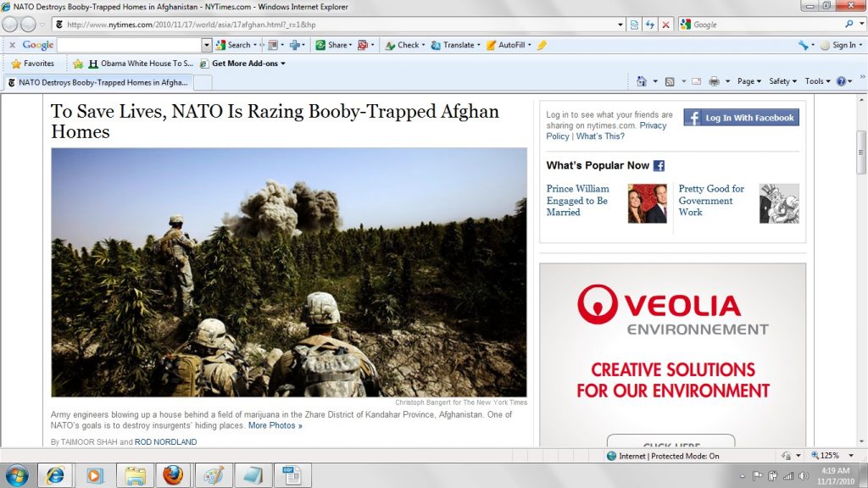Click the Stop loading red X button

665,25
